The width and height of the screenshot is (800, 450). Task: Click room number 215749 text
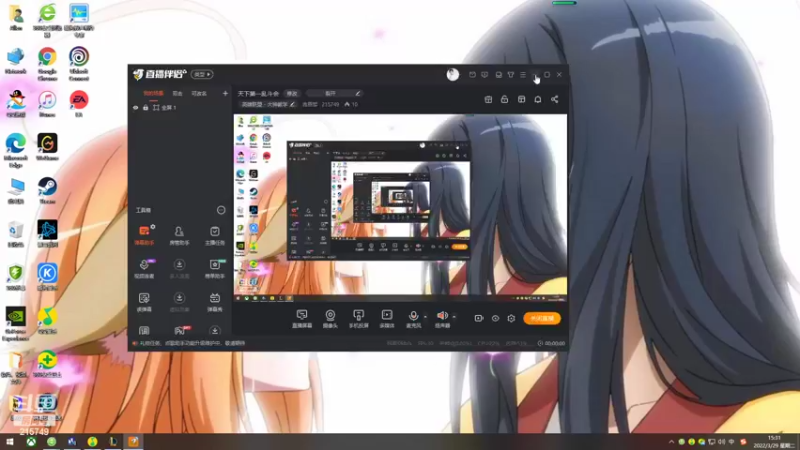tap(330, 105)
